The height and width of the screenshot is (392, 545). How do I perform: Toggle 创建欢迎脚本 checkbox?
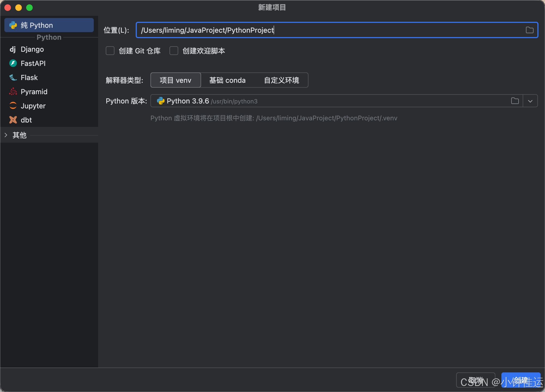(x=174, y=51)
